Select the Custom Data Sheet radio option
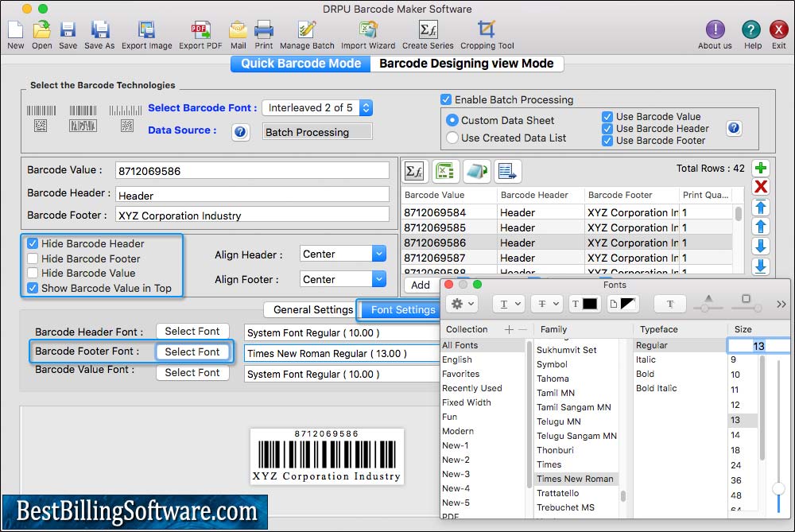The height and width of the screenshot is (532, 795). click(452, 120)
